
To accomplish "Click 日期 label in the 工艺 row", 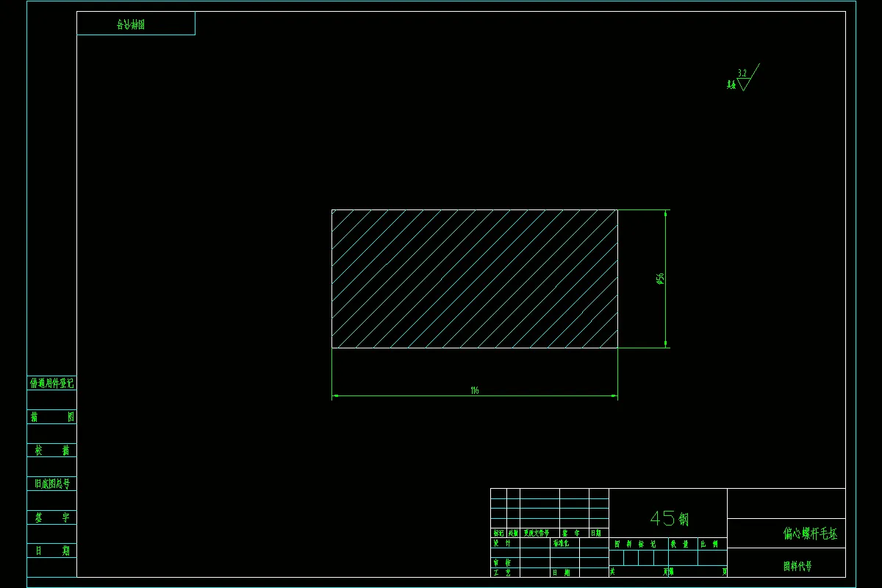I will [x=560, y=572].
